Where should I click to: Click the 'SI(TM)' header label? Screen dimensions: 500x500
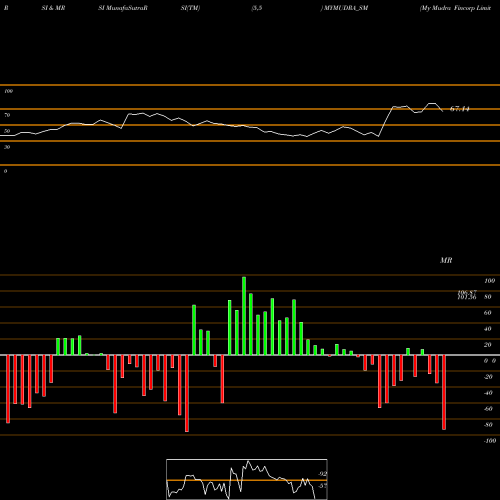[190, 8]
